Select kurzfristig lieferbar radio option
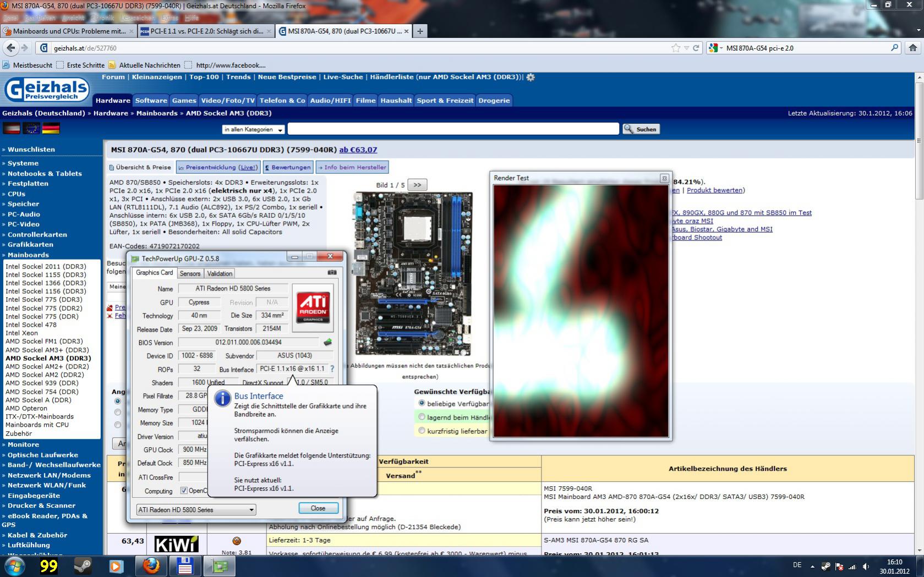This screenshot has width=924, height=577. click(x=422, y=431)
